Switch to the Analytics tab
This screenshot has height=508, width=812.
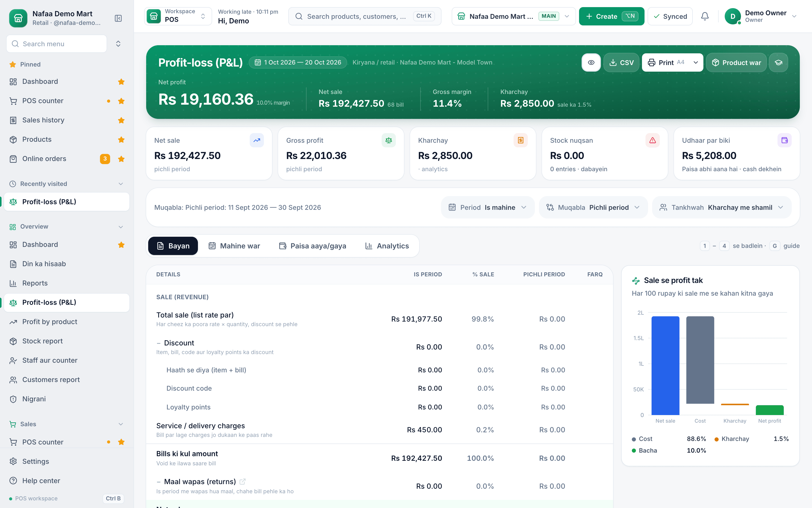[387, 246]
